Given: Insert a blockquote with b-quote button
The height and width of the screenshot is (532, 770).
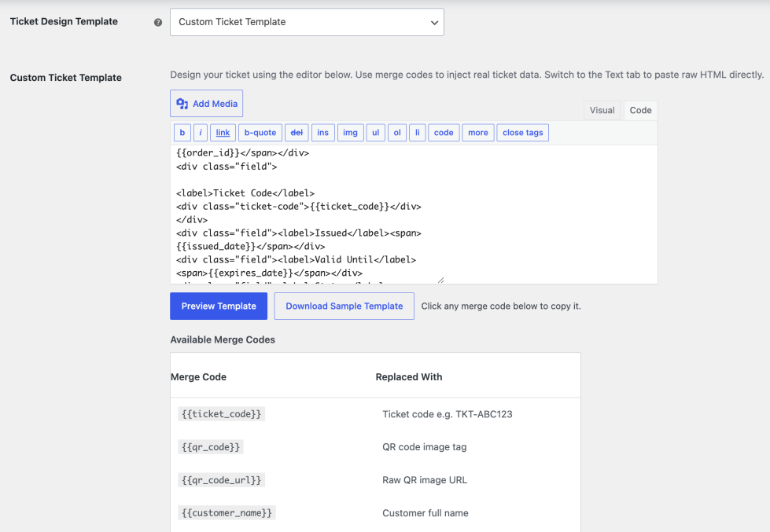Looking at the screenshot, I should [x=260, y=133].
